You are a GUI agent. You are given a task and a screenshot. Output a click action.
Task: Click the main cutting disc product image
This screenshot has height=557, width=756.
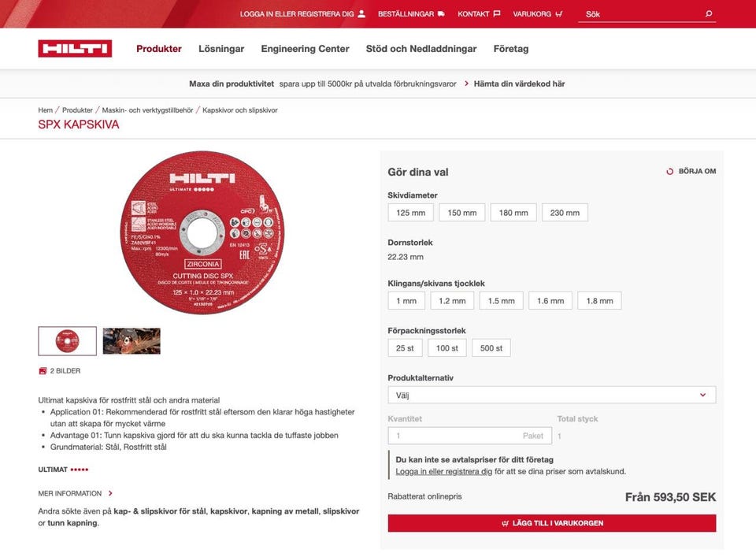pos(202,233)
